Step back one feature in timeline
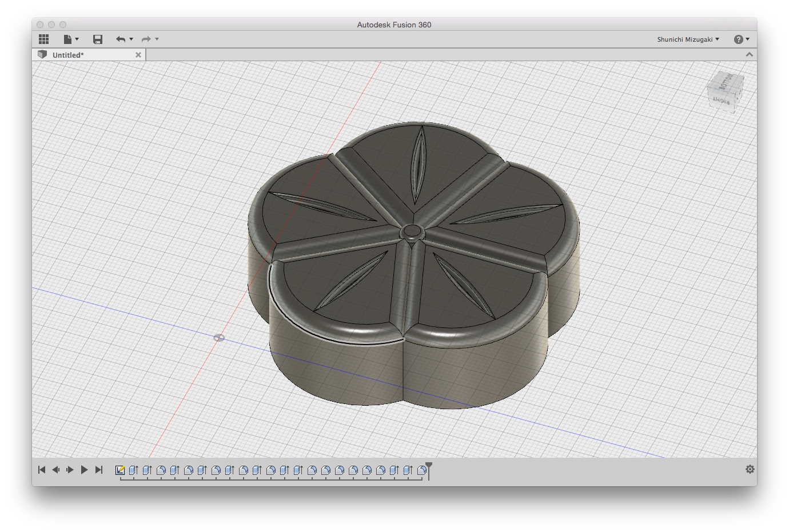The width and height of the screenshot is (789, 532). pyautogui.click(x=56, y=470)
